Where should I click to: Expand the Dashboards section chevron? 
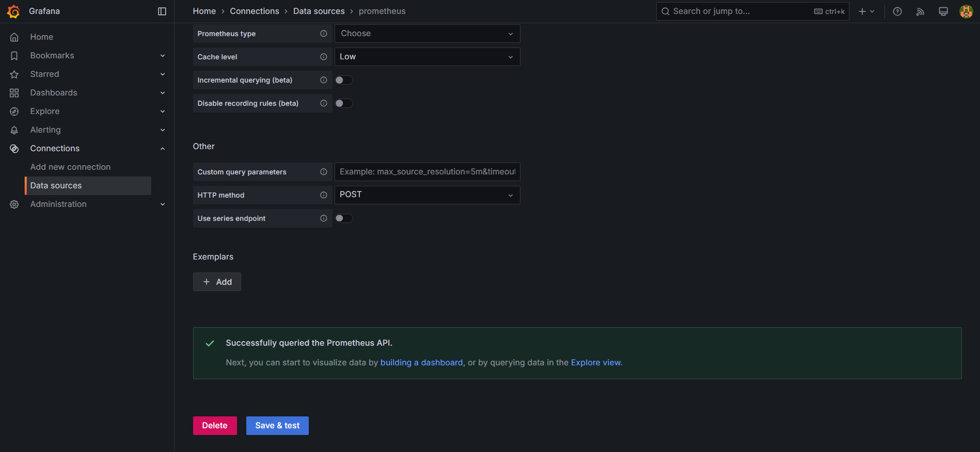[163, 93]
